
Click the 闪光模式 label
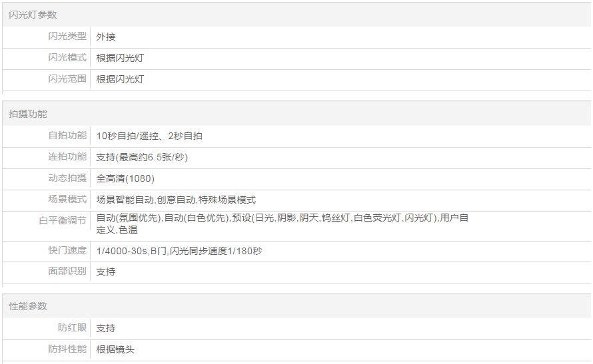click(67, 58)
